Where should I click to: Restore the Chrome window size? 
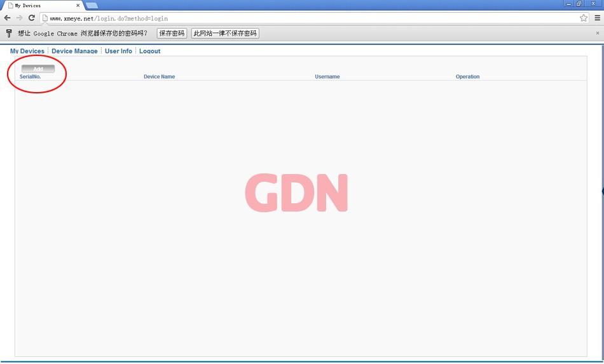(579, 3)
